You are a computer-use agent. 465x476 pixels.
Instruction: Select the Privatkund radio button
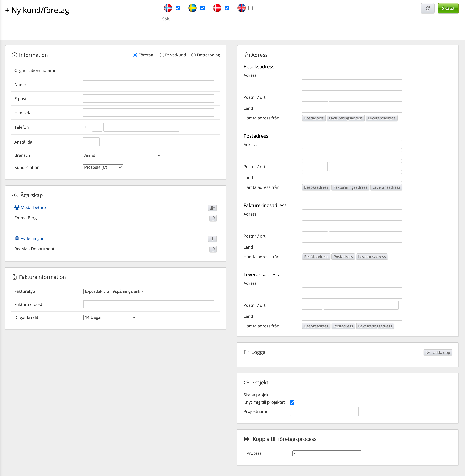pyautogui.click(x=162, y=55)
